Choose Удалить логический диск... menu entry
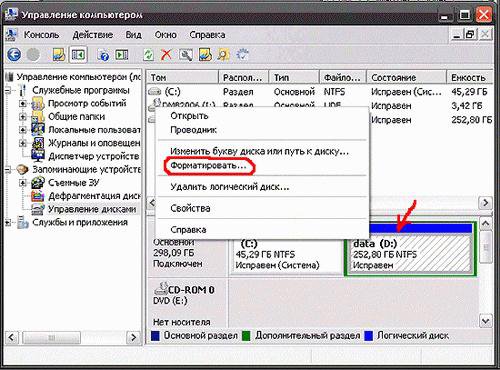This screenshot has width=500, height=370. pyautogui.click(x=230, y=187)
